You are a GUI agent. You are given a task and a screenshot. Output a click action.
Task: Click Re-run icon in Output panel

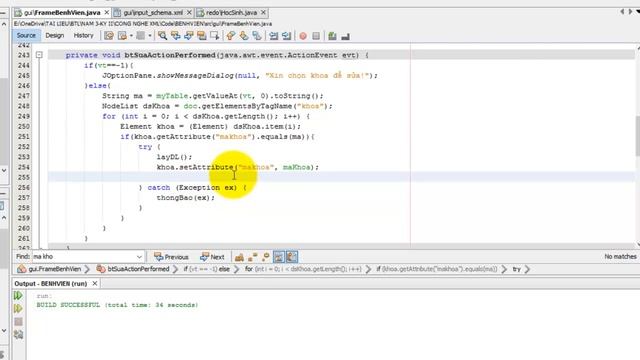coord(18,295)
